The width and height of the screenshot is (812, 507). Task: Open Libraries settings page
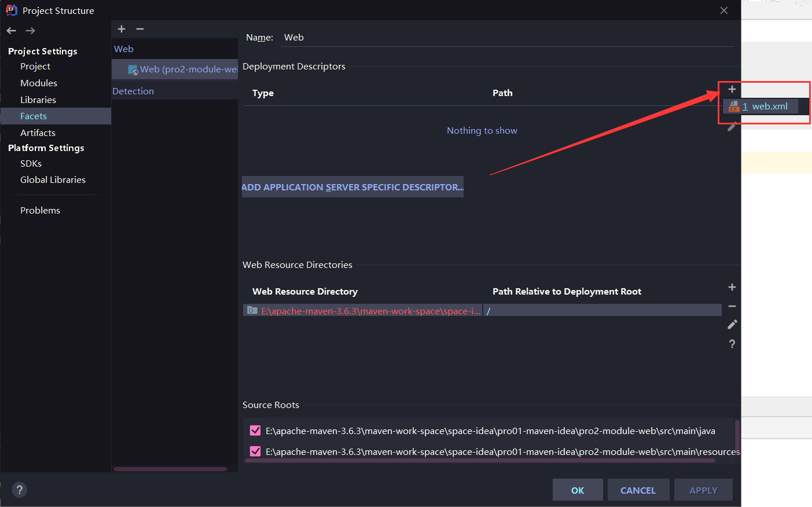click(x=38, y=100)
